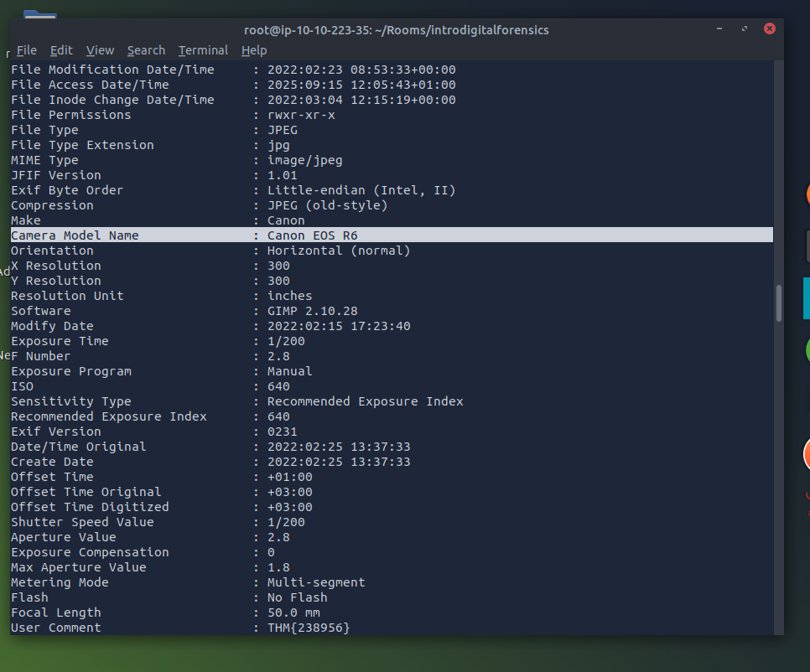This screenshot has width=810, height=672.
Task: Close the terminal window
Action: pos(770,29)
